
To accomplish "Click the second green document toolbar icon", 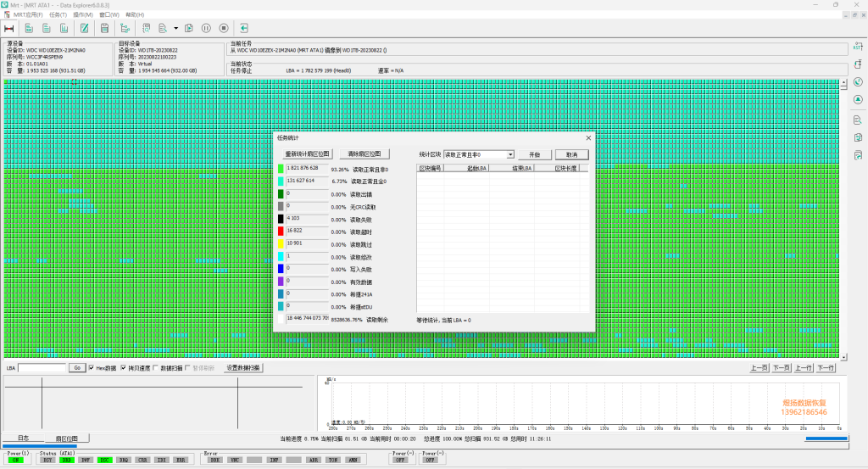I will click(47, 28).
